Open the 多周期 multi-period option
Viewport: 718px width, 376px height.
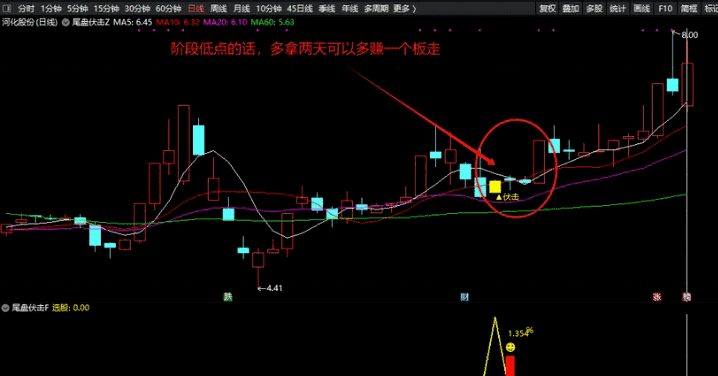376,8
